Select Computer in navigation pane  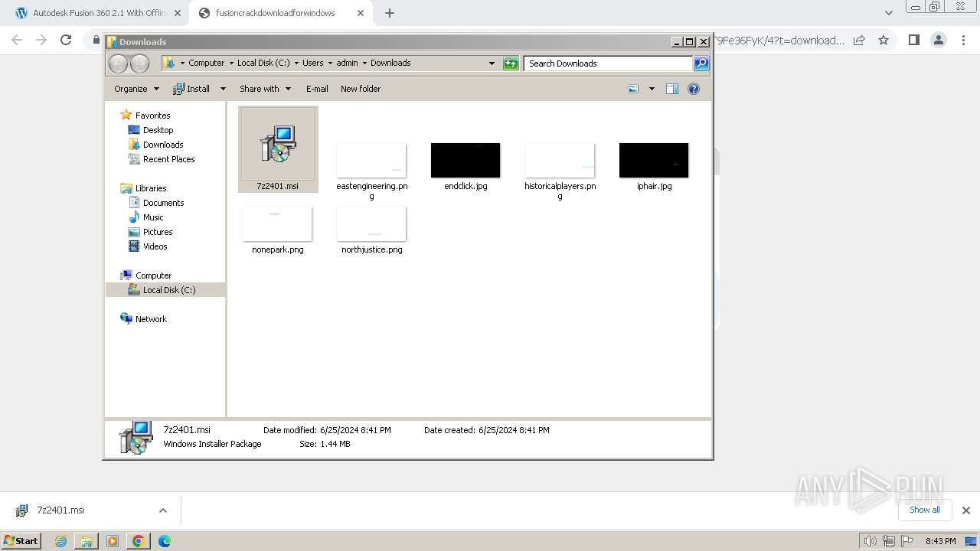coord(153,275)
